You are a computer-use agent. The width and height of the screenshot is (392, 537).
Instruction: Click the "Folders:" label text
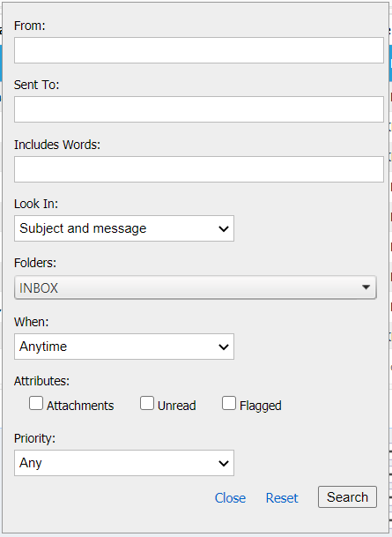(35, 263)
